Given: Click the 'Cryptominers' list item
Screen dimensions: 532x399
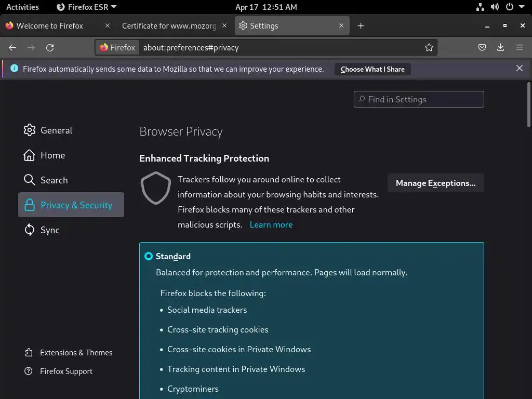Looking at the screenshot, I should [193, 389].
